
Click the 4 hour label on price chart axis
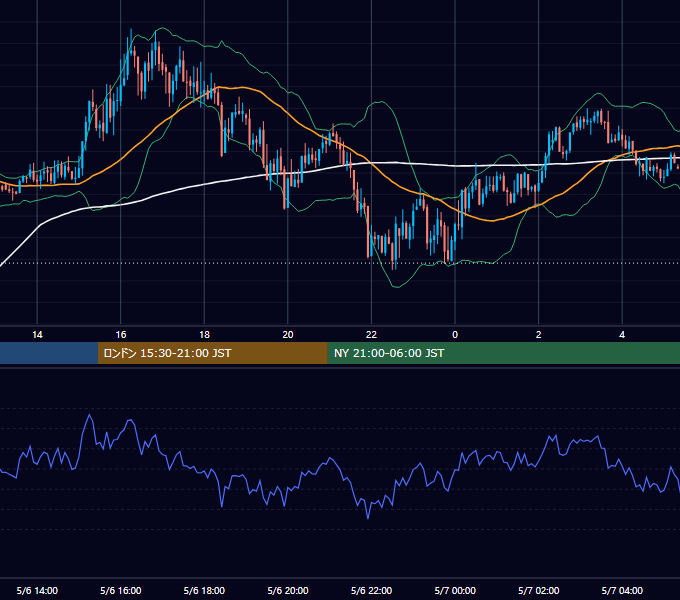click(x=622, y=335)
